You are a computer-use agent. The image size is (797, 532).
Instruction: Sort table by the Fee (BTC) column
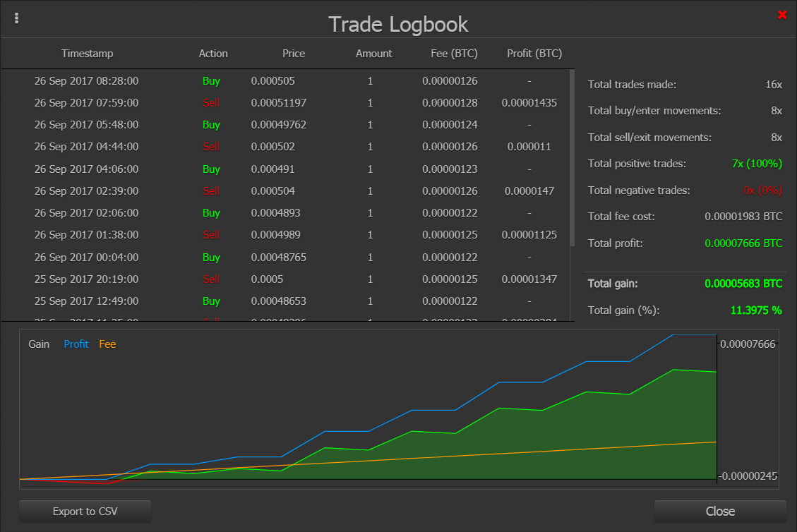(454, 53)
